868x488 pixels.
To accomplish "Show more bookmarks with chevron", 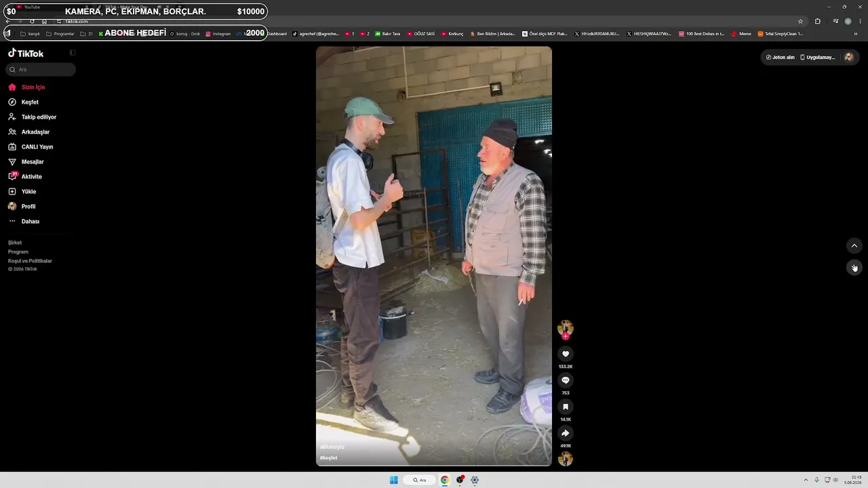I will pos(856,34).
